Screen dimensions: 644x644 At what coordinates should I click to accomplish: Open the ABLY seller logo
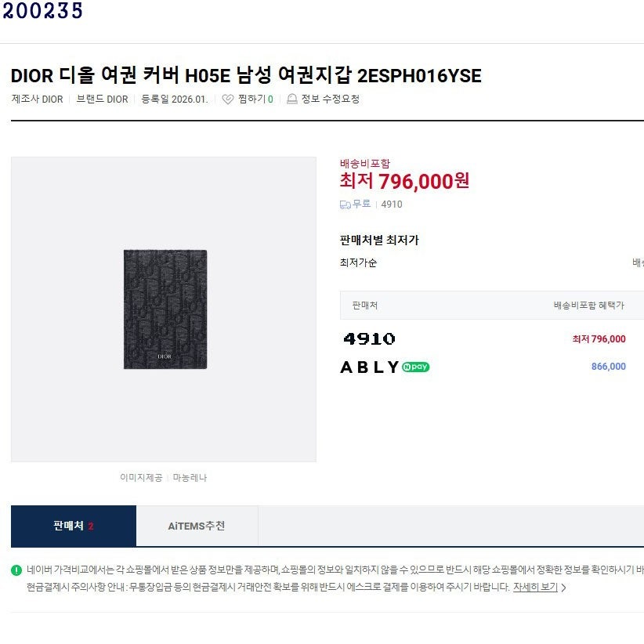pos(370,367)
